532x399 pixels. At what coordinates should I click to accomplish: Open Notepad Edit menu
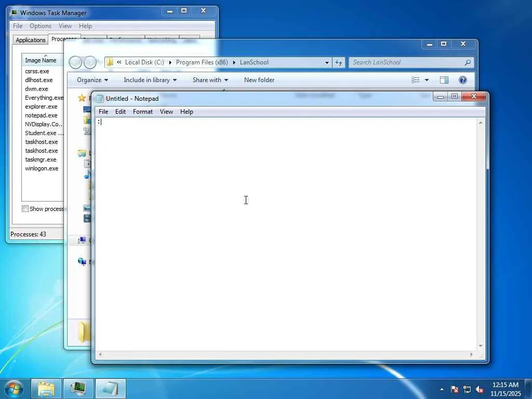click(121, 112)
